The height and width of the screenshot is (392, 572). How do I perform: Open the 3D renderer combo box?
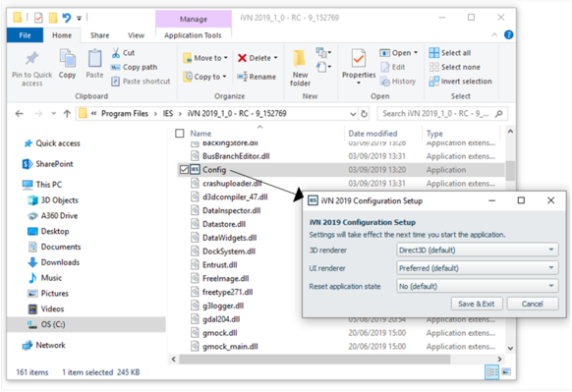[x=477, y=250]
